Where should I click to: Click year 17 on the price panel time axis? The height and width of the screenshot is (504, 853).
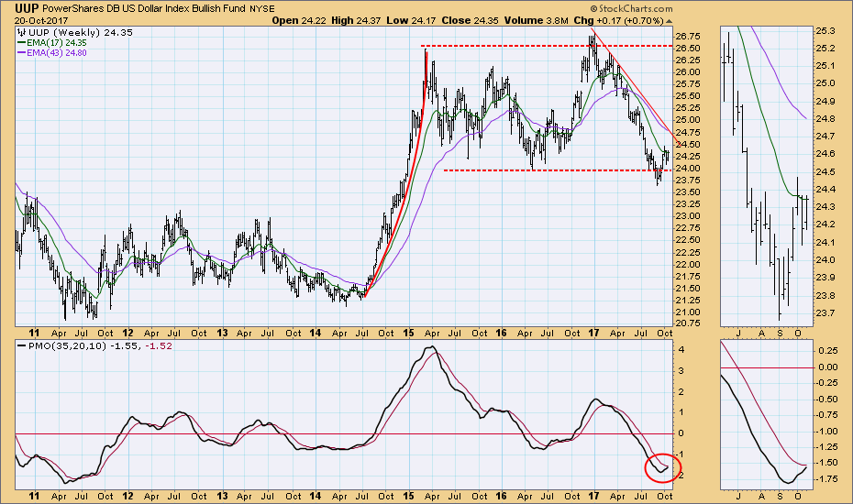pyautogui.click(x=594, y=333)
